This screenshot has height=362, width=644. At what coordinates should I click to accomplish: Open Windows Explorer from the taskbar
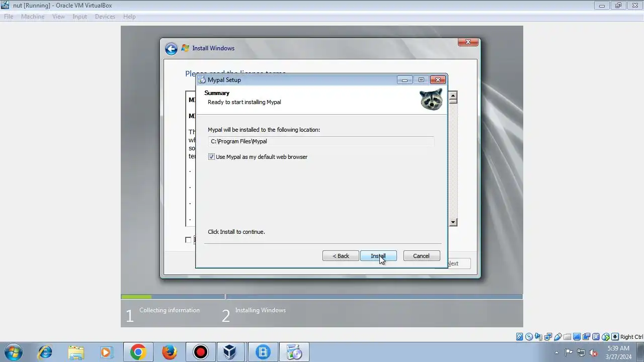click(76, 352)
